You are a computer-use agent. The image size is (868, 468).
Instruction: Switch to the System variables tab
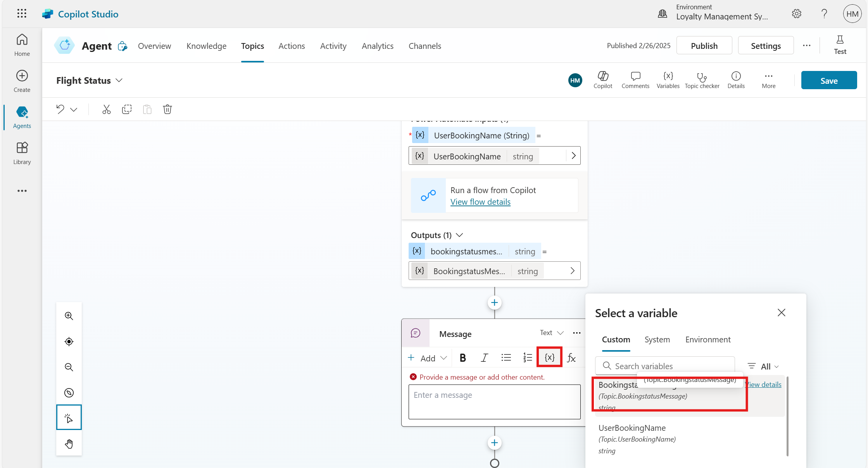point(657,339)
